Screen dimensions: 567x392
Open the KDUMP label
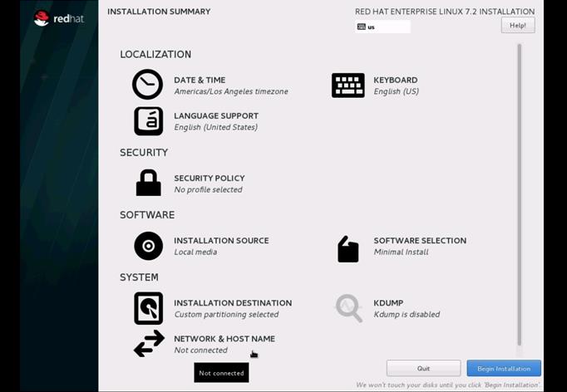388,303
